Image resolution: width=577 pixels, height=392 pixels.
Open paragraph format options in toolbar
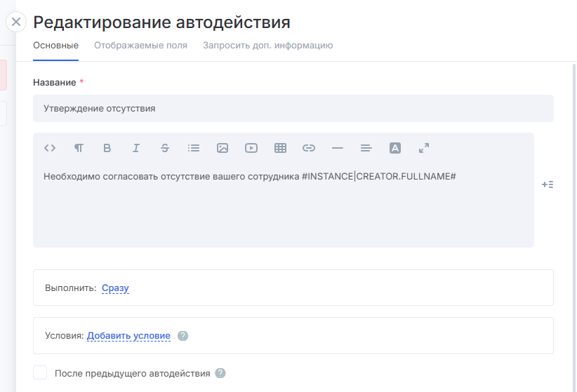click(79, 148)
